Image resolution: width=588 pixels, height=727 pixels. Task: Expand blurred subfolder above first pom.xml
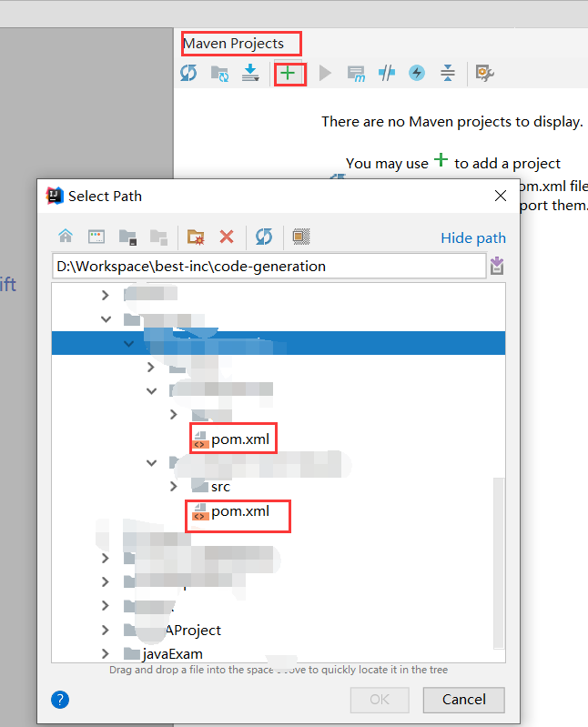pyautogui.click(x=174, y=414)
